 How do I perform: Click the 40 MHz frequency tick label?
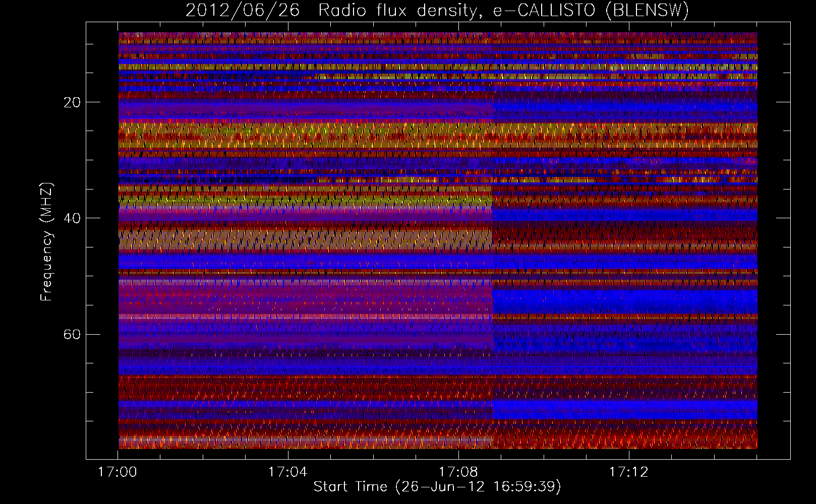coord(73,218)
